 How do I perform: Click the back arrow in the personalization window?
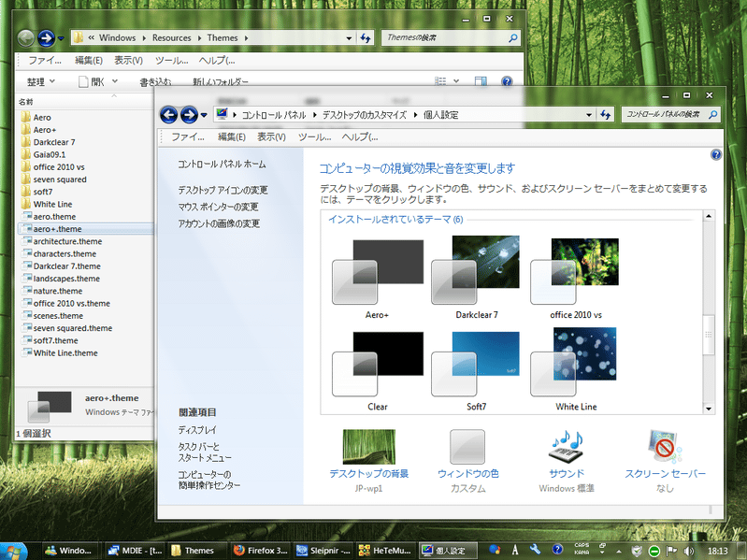coord(168,115)
